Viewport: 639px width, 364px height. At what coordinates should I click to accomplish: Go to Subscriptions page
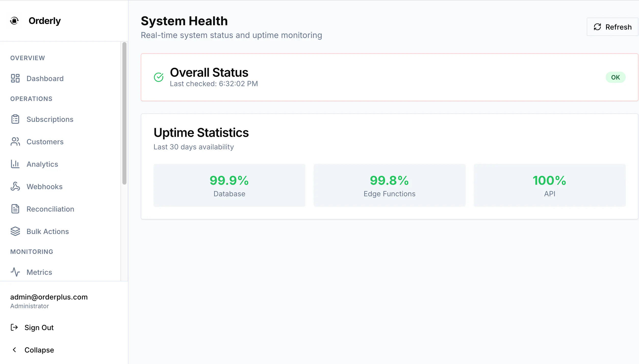pyautogui.click(x=60, y=119)
